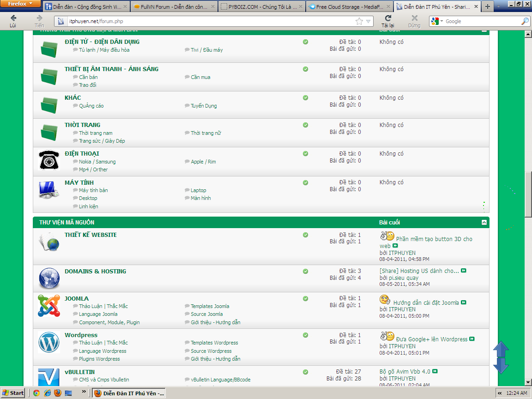
Task: Click the page vertical scrollbar thumb
Action: tap(528, 194)
